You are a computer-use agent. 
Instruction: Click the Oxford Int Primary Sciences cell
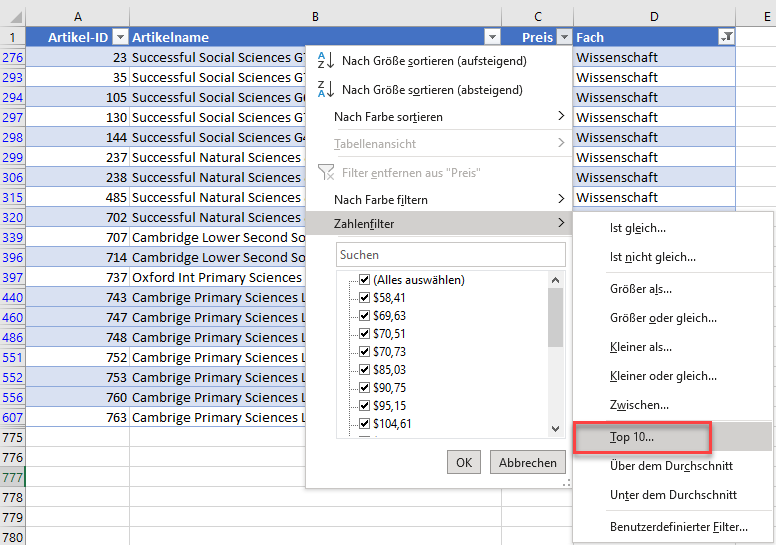(217, 277)
